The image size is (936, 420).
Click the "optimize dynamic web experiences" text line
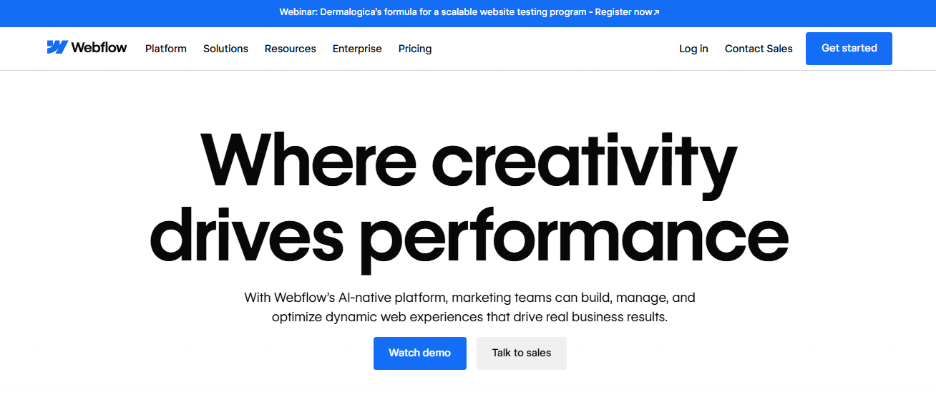[x=468, y=317]
